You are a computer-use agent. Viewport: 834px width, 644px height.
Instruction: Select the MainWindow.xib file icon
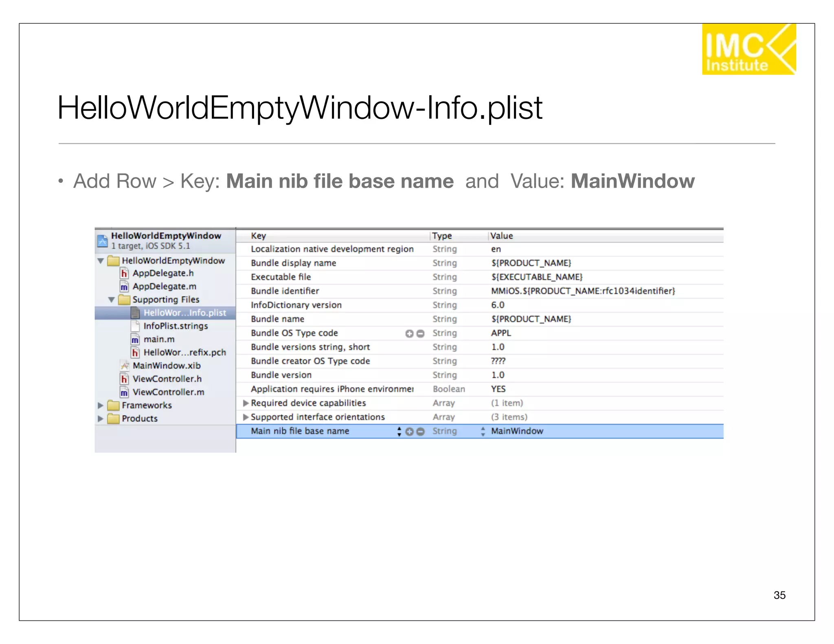click(x=124, y=366)
